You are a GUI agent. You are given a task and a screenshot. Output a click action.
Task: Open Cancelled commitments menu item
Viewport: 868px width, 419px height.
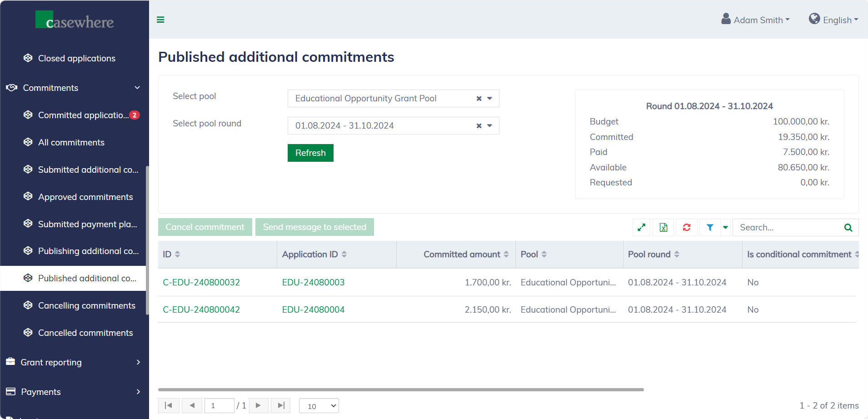tap(85, 333)
